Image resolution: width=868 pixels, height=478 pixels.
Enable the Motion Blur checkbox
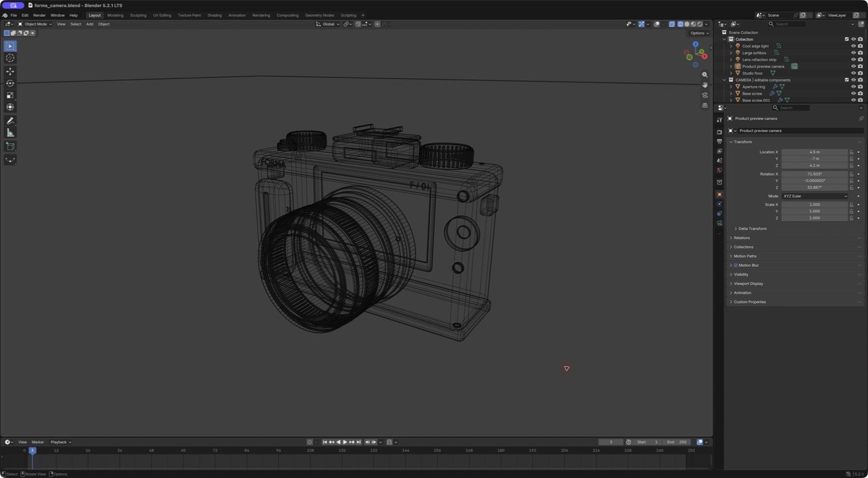point(735,265)
